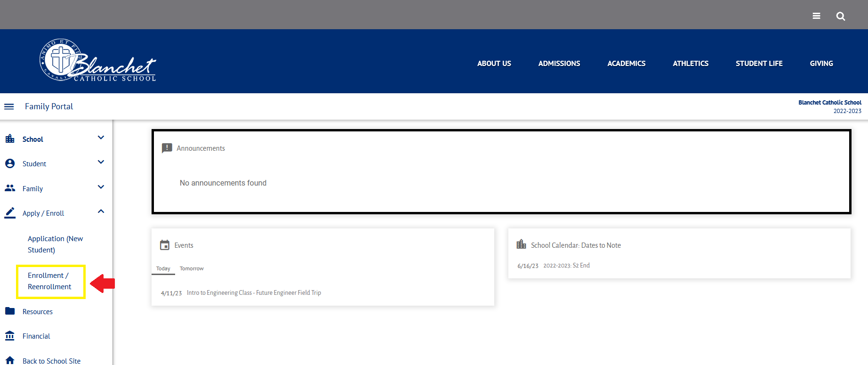Click the 4/11/23 event date
This screenshot has height=365, width=868.
(171, 293)
